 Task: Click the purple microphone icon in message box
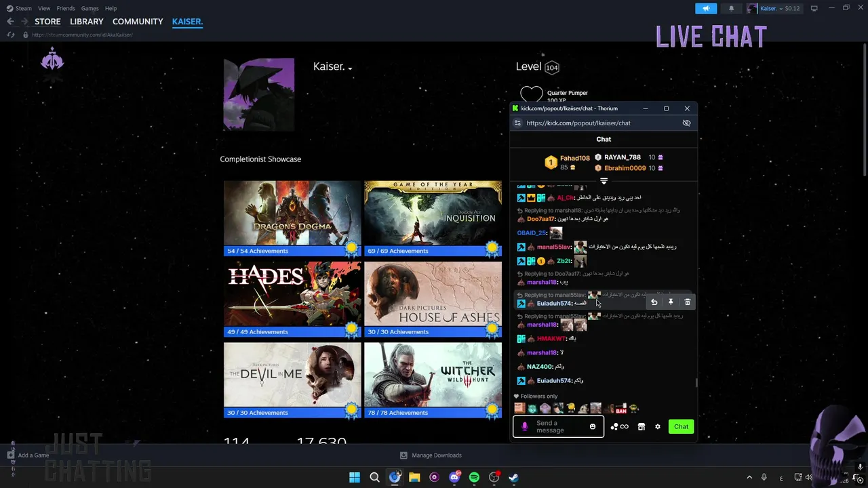pyautogui.click(x=524, y=427)
